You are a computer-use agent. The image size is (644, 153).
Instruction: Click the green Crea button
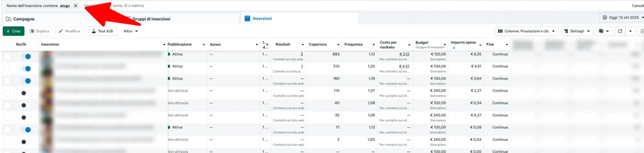point(13,31)
